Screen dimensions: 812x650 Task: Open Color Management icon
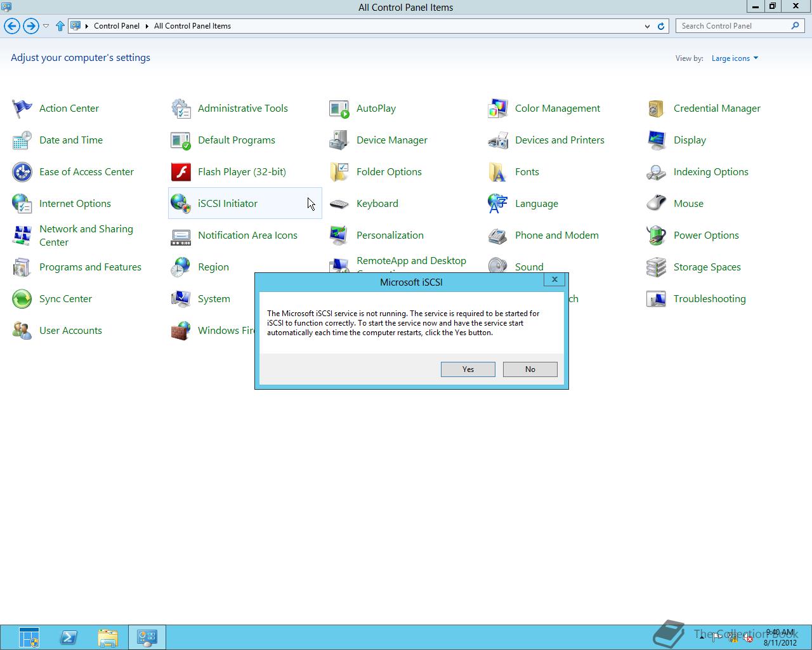[498, 109]
